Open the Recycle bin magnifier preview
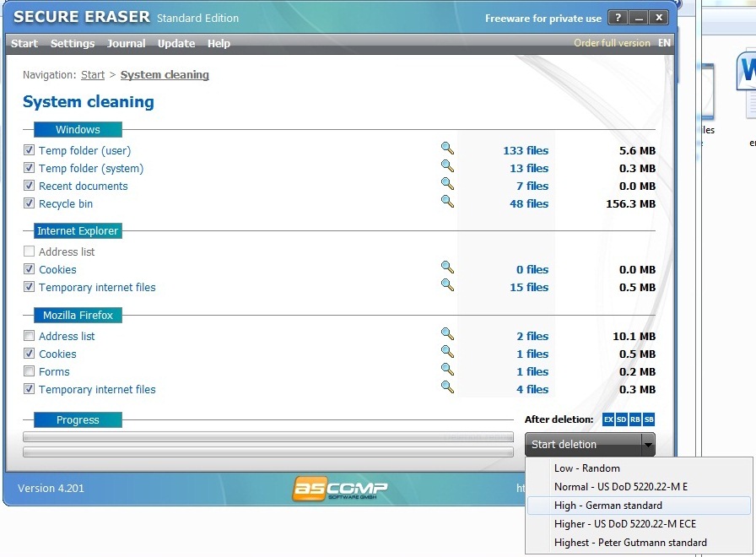This screenshot has height=557, width=756. click(447, 202)
